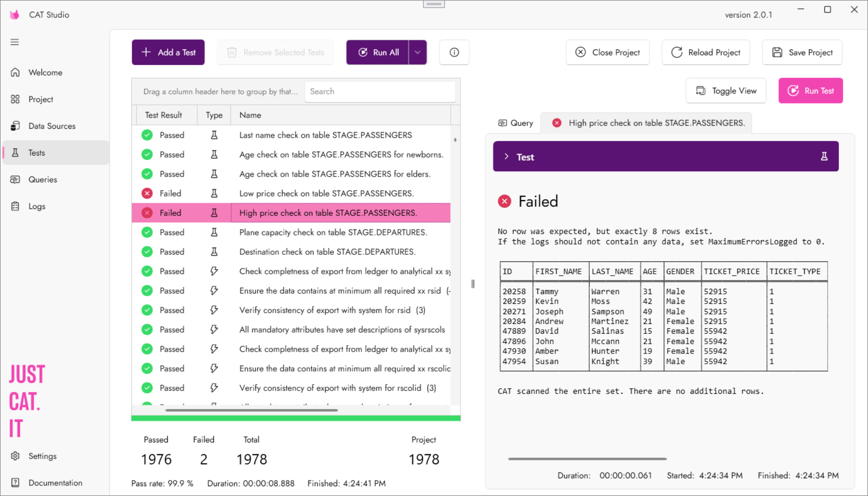Expand the Test section chevron
The width and height of the screenshot is (868, 496).
point(506,157)
